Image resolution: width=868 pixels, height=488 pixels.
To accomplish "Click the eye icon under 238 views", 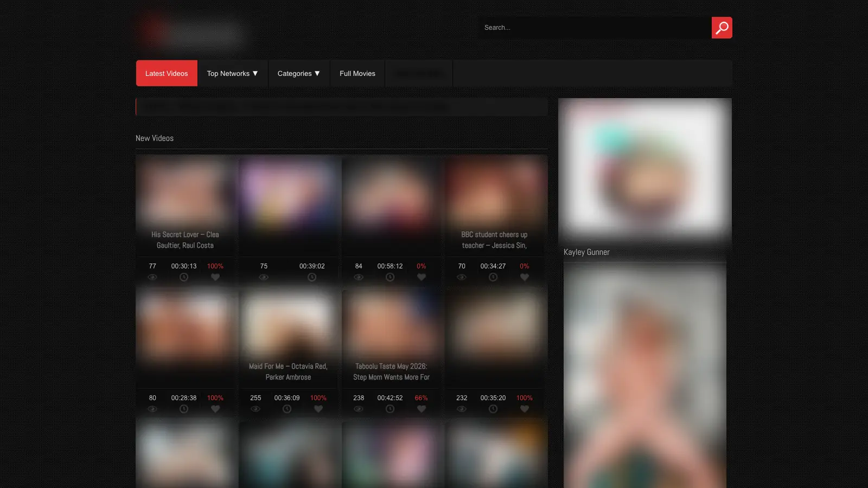I will 359,409.
